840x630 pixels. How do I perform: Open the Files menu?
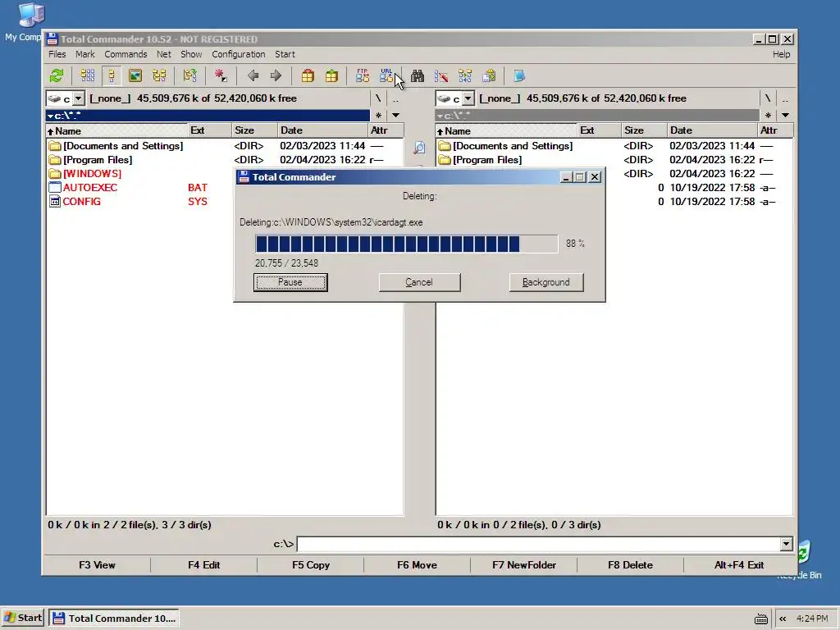(x=57, y=54)
